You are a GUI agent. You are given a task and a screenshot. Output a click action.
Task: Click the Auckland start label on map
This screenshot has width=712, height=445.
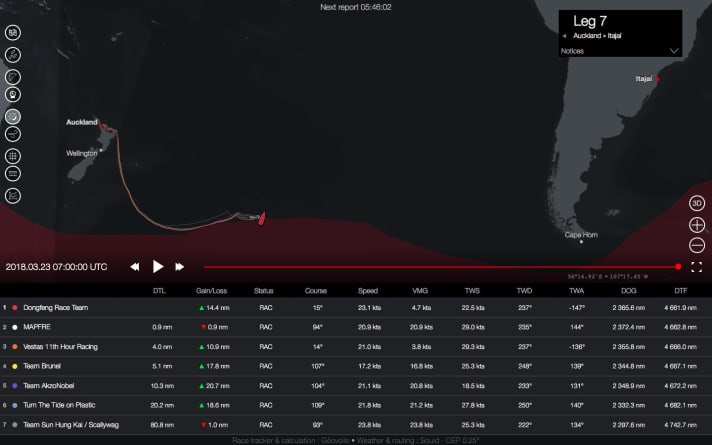click(x=82, y=122)
